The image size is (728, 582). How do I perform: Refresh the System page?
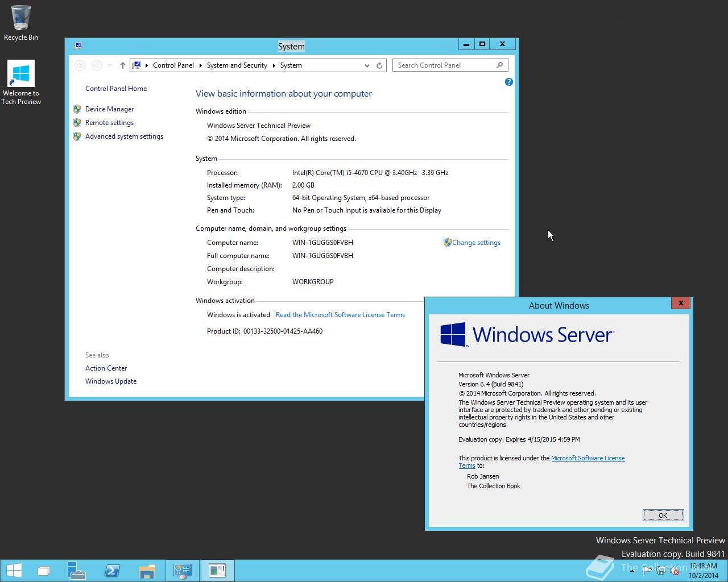(379, 65)
